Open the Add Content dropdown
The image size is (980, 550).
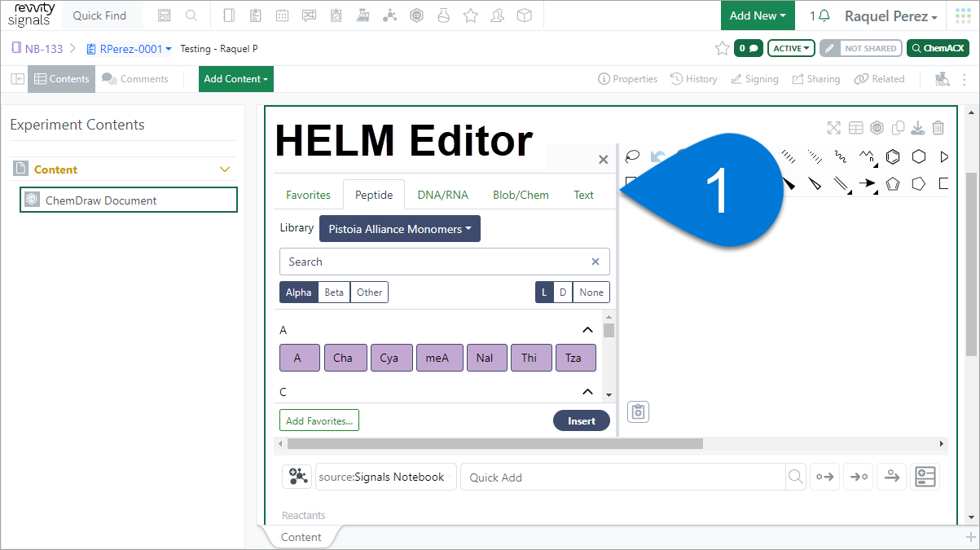(x=236, y=79)
